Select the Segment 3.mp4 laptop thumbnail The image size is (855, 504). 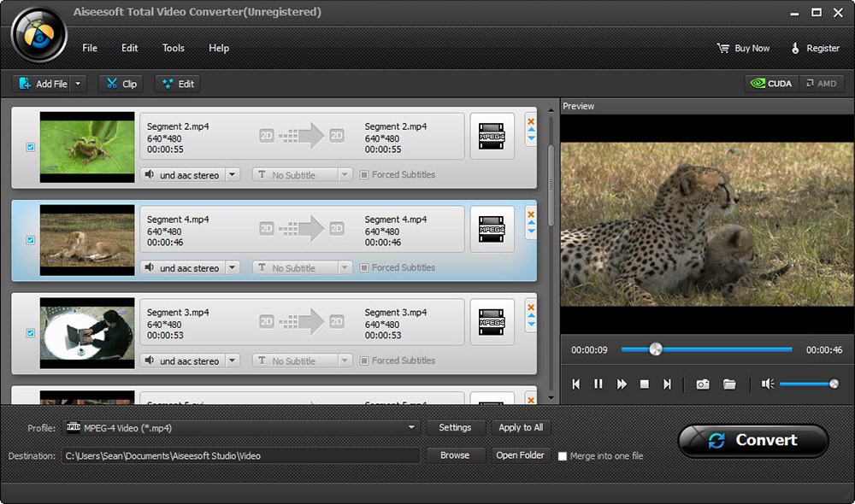(x=87, y=333)
